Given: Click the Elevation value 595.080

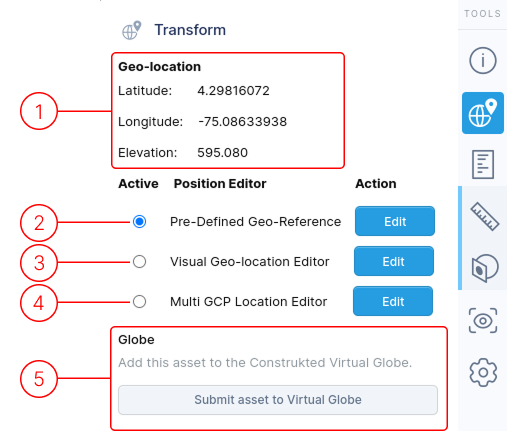Looking at the screenshot, I should [223, 153].
